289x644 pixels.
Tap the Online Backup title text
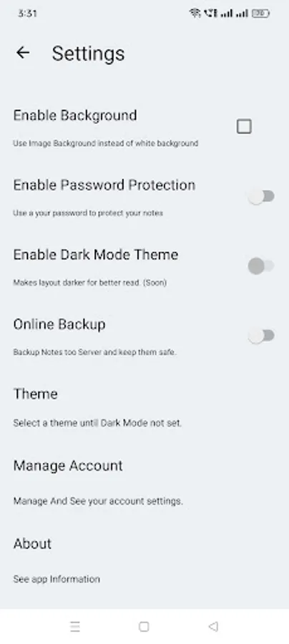[x=59, y=324]
